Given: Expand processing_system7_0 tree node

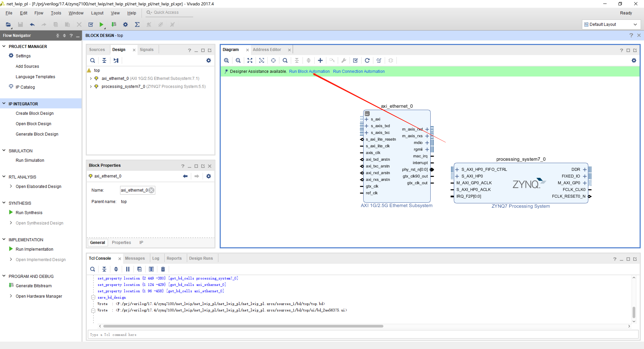Looking at the screenshot, I should 91,86.
